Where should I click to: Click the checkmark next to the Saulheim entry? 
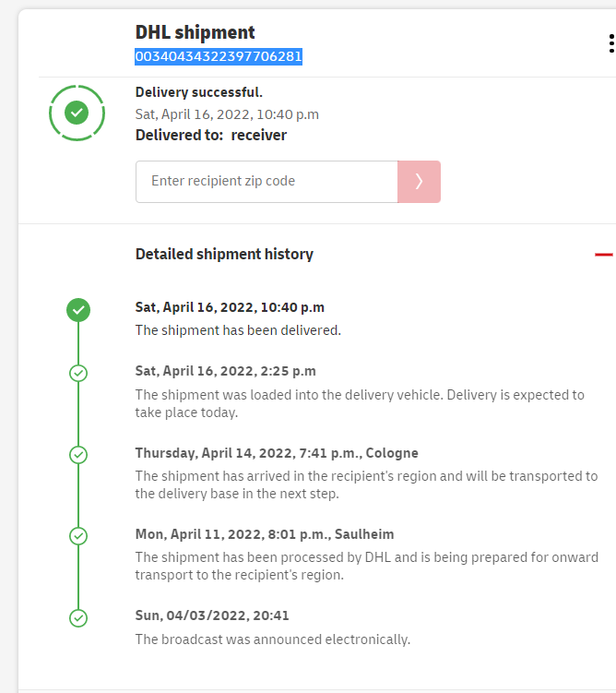coord(78,536)
